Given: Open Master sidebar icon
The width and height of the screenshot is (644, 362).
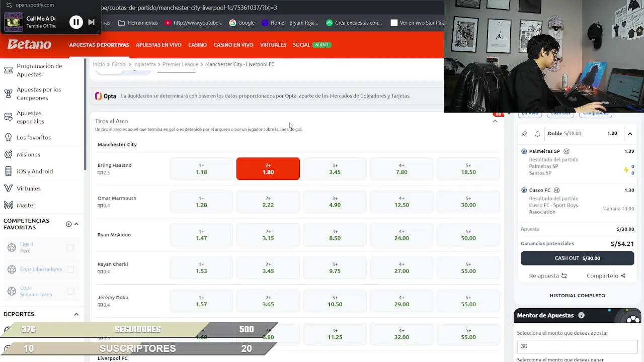Looking at the screenshot, I should (x=8, y=205).
